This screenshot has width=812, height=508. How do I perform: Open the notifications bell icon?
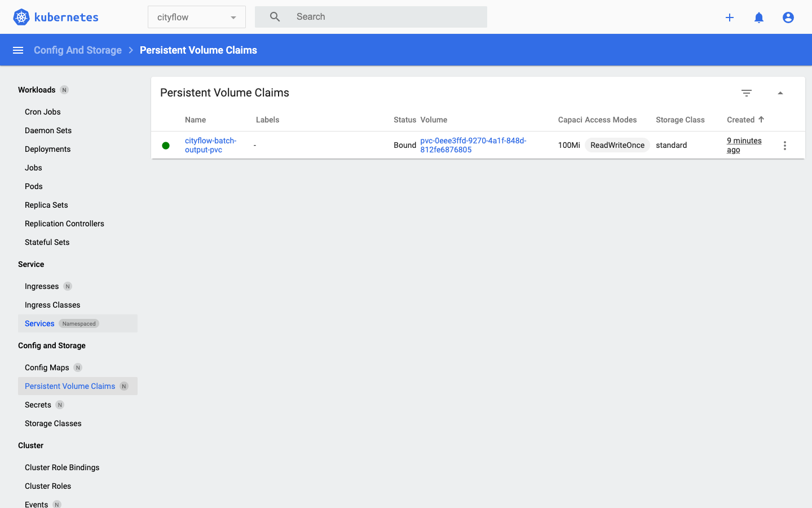coord(759,17)
